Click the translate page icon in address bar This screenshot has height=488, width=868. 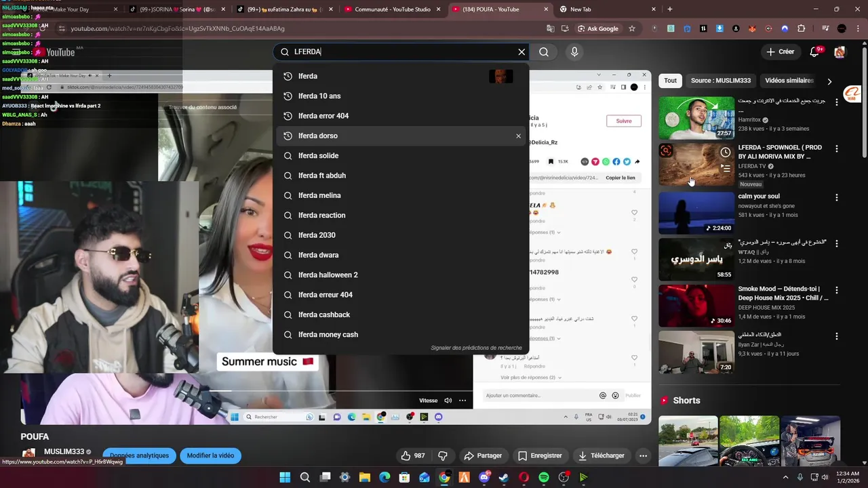(x=551, y=28)
